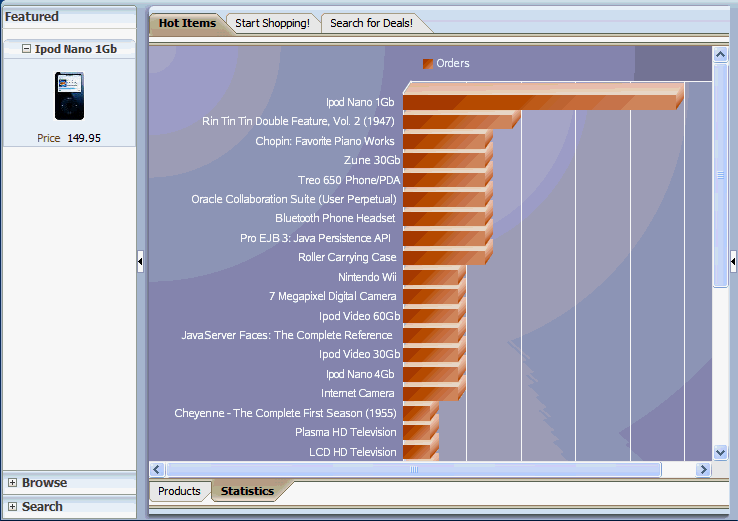738x521 pixels.
Task: Click the vertical scrollbar up arrow
Action: (x=720, y=55)
